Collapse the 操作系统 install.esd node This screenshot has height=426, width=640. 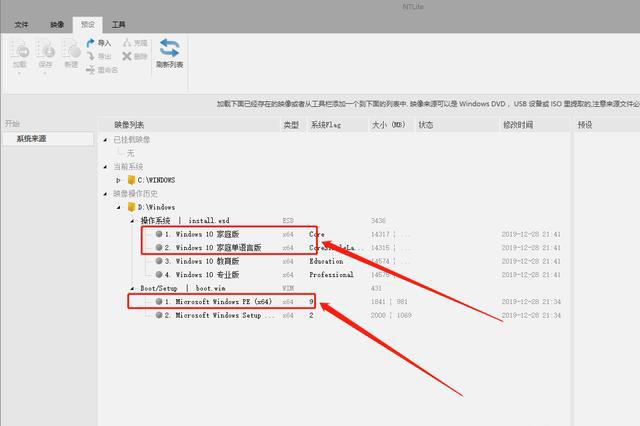click(x=132, y=221)
